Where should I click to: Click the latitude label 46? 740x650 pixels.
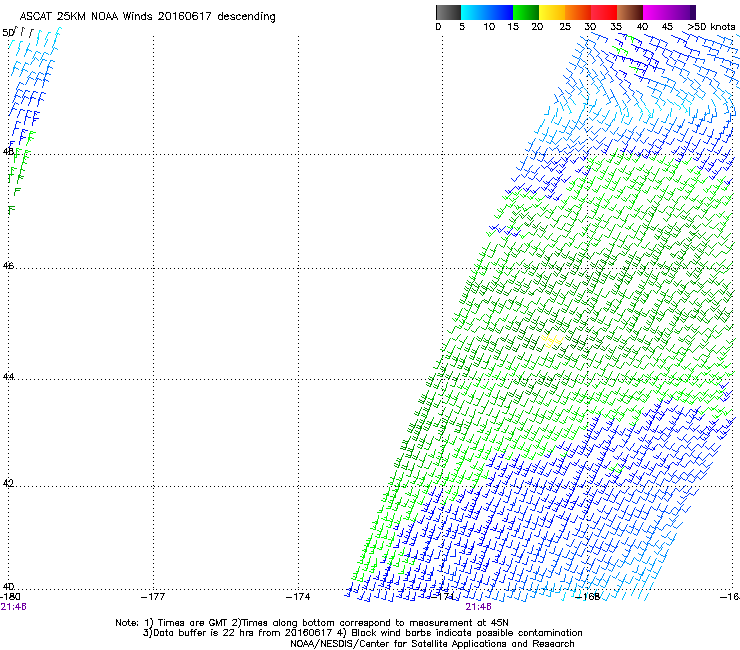[x=8, y=266]
